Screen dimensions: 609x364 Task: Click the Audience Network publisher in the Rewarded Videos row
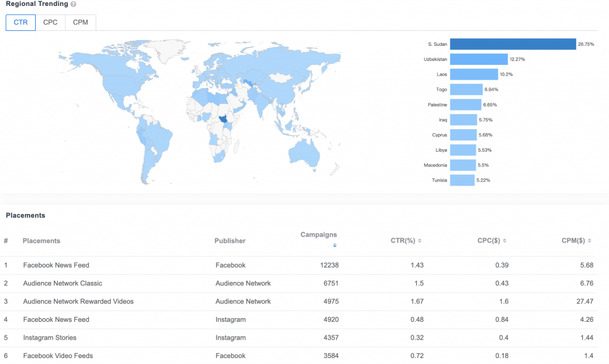point(243,302)
